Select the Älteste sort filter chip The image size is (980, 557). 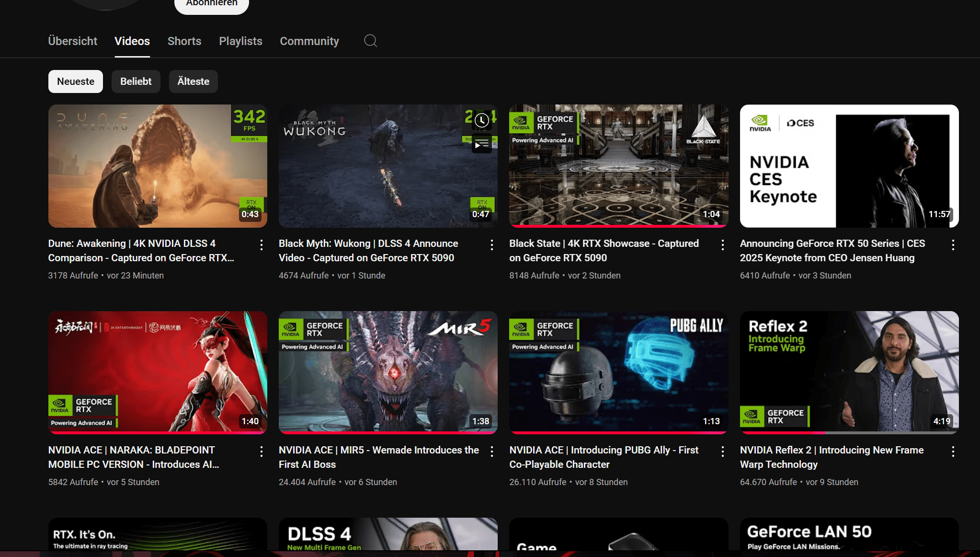[193, 81]
